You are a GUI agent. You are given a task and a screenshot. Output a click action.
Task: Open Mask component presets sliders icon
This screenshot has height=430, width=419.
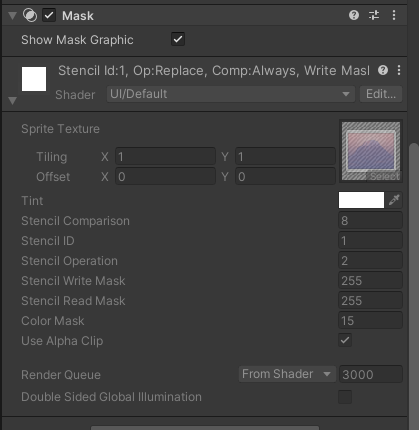tap(374, 15)
